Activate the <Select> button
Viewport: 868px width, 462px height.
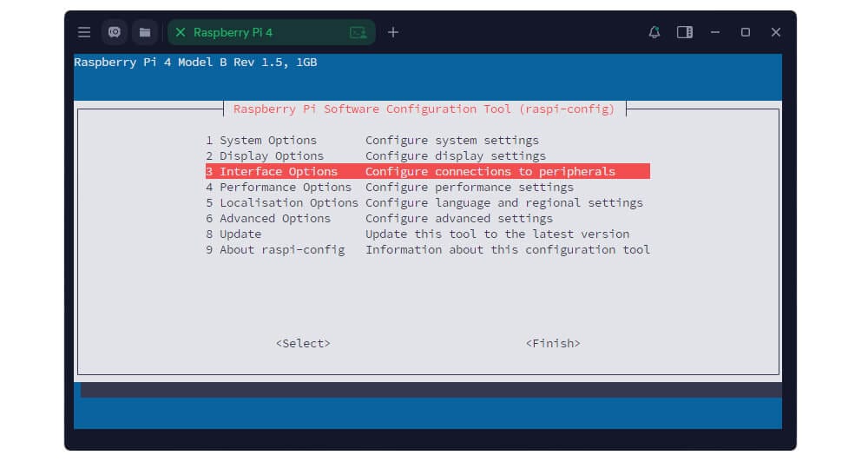303,343
